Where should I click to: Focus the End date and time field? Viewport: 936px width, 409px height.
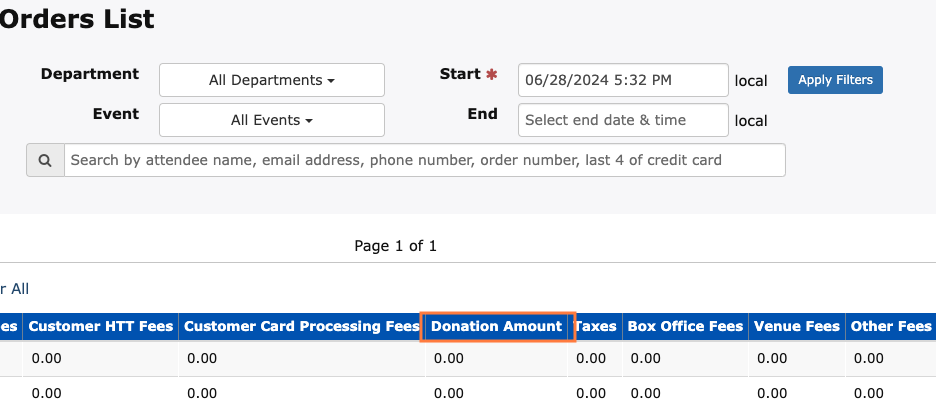(622, 120)
